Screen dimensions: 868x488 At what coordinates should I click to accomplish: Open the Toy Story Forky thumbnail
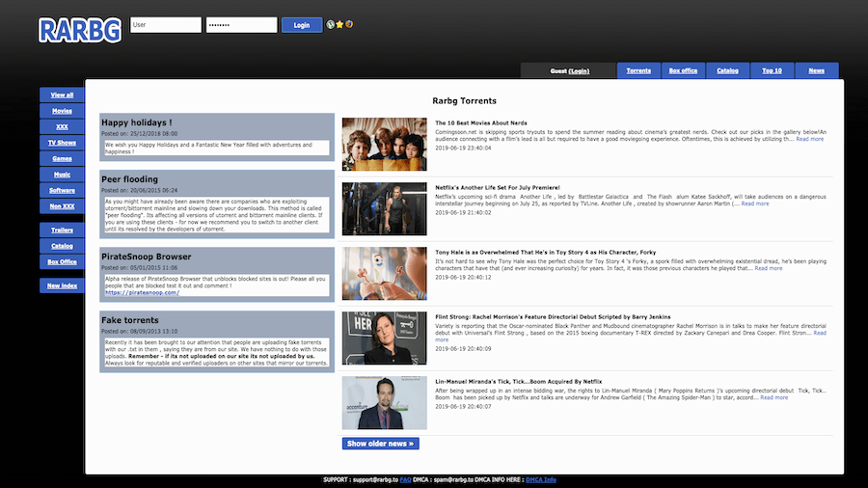[384, 273]
